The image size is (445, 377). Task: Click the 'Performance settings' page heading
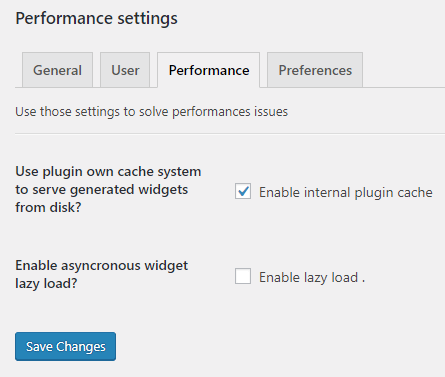(x=96, y=18)
